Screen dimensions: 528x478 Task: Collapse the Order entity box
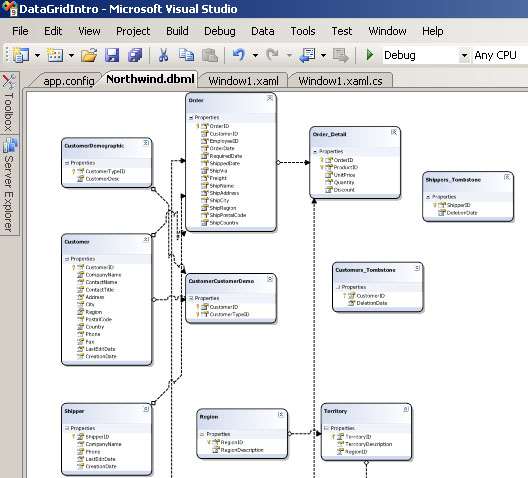(270, 98)
